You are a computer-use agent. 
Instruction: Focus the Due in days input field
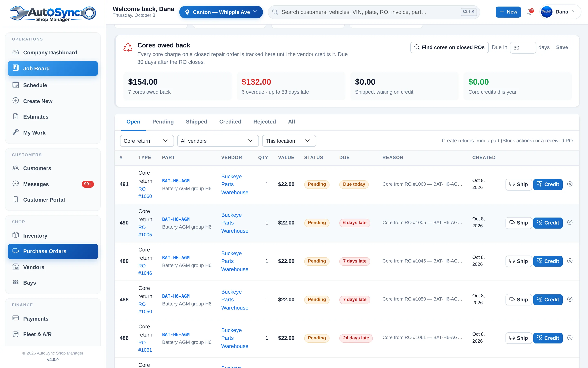523,47
